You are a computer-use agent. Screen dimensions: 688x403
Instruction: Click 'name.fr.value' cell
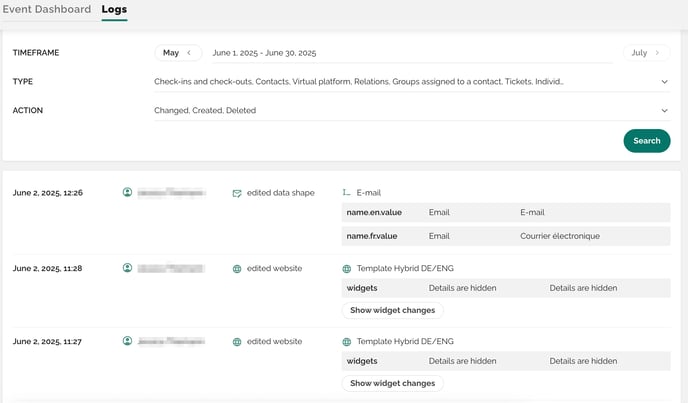[372, 236]
